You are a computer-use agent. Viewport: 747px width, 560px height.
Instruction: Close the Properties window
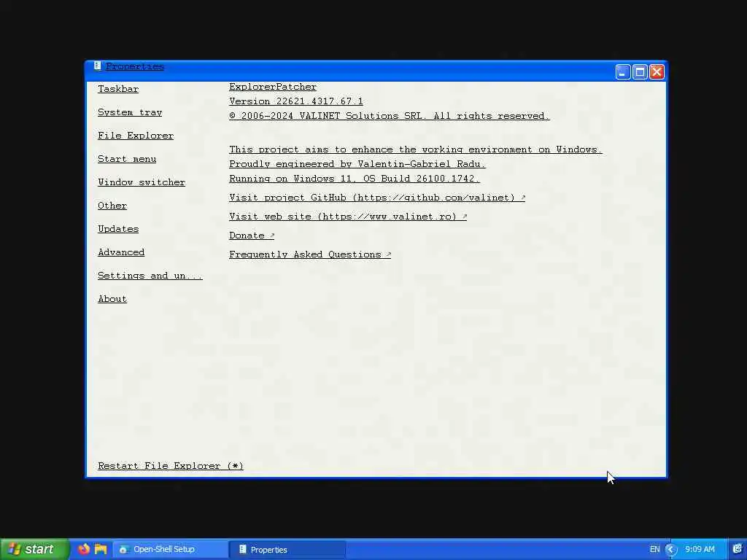coord(657,72)
